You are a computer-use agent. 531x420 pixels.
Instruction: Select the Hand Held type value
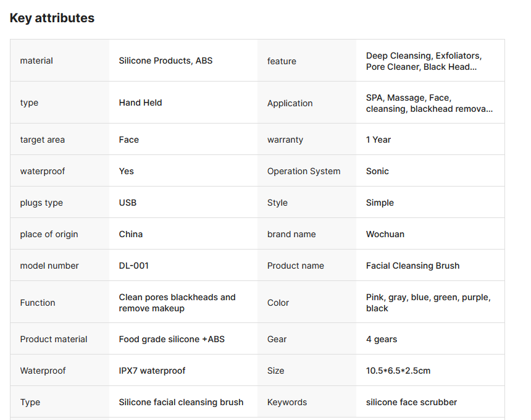140,103
